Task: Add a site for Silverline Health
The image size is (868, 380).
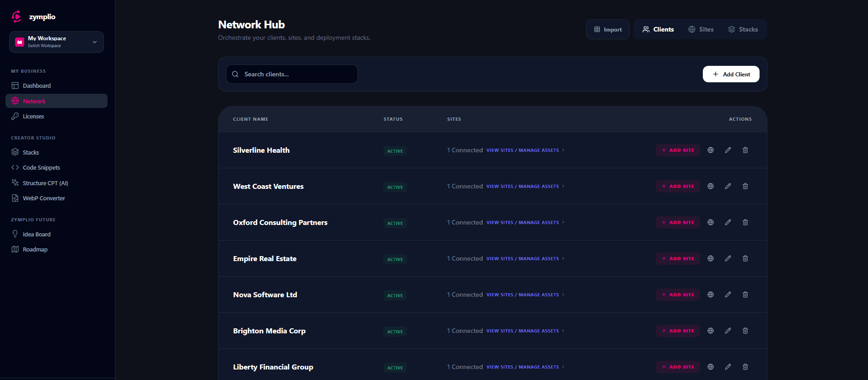Action: click(x=678, y=150)
